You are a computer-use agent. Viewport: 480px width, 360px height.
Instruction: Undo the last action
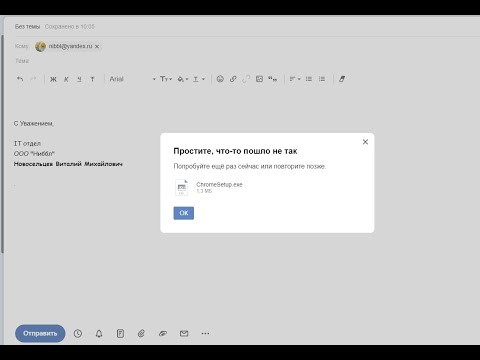pos(20,79)
